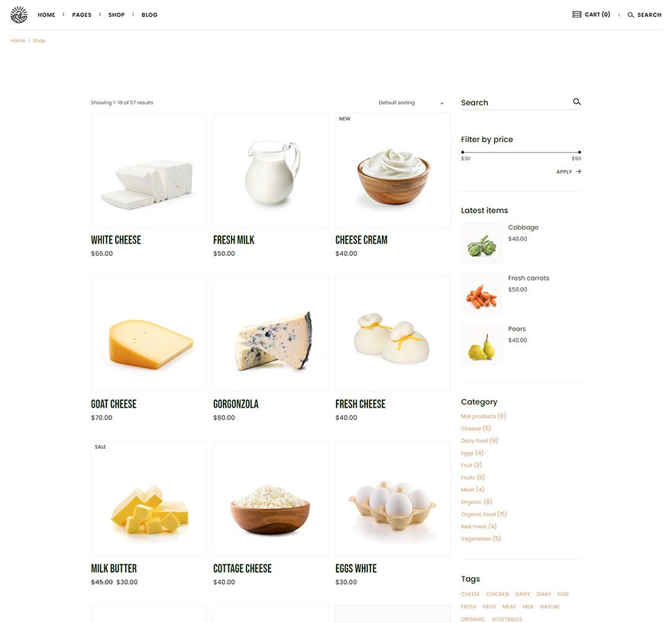Open the Pears thumbnail image
Image resolution: width=672 pixels, height=623 pixels.
(482, 344)
